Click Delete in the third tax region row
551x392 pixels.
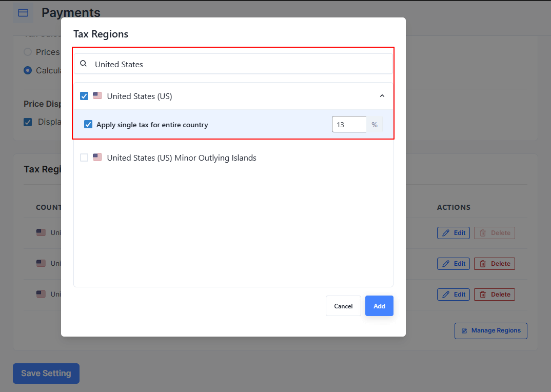click(495, 295)
